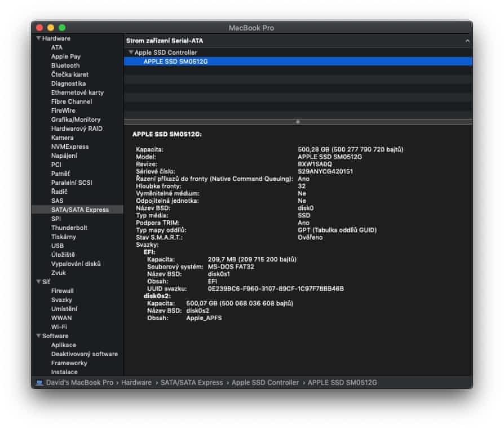Click the laptop icon in path bar
504x430 pixels.
tap(39, 383)
